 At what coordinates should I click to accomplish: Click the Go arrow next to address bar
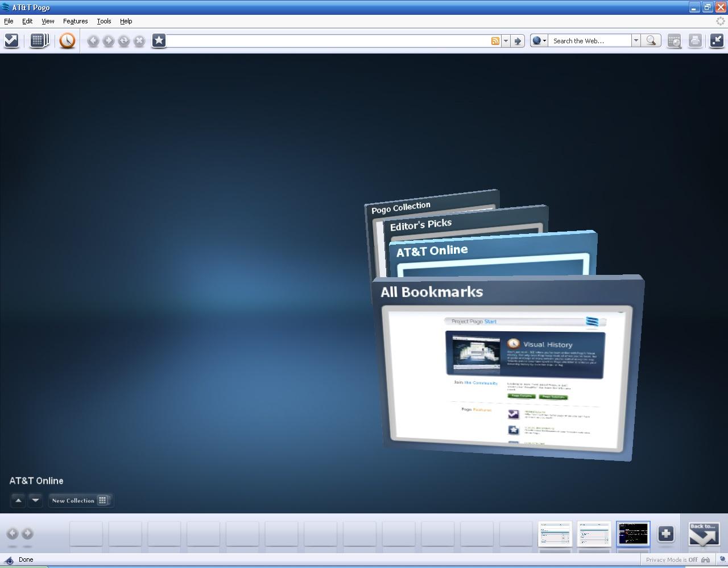517,41
